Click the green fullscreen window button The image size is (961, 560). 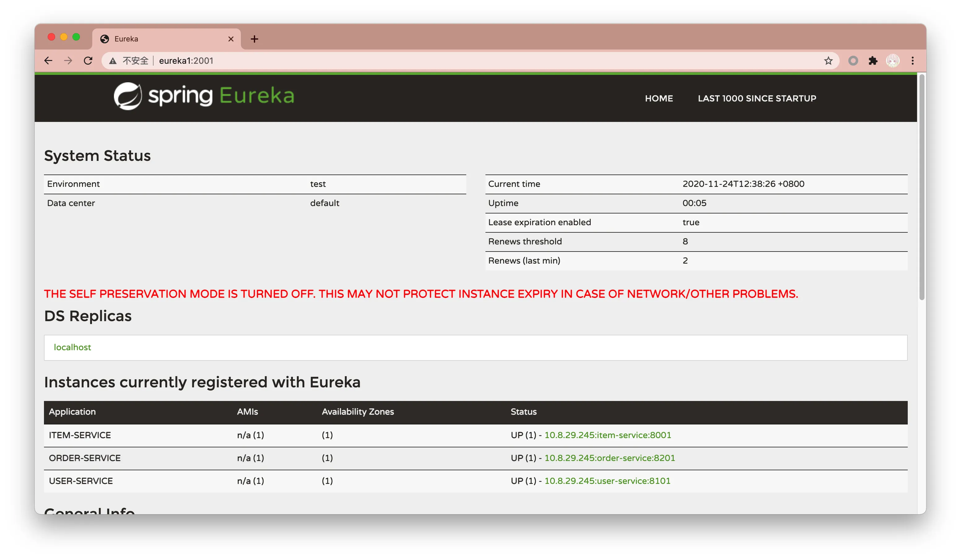(x=76, y=37)
